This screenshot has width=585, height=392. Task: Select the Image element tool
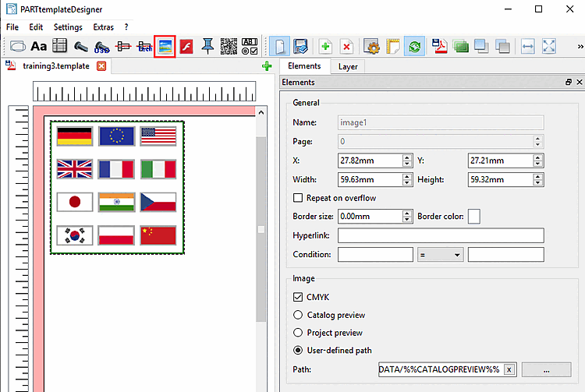point(165,46)
